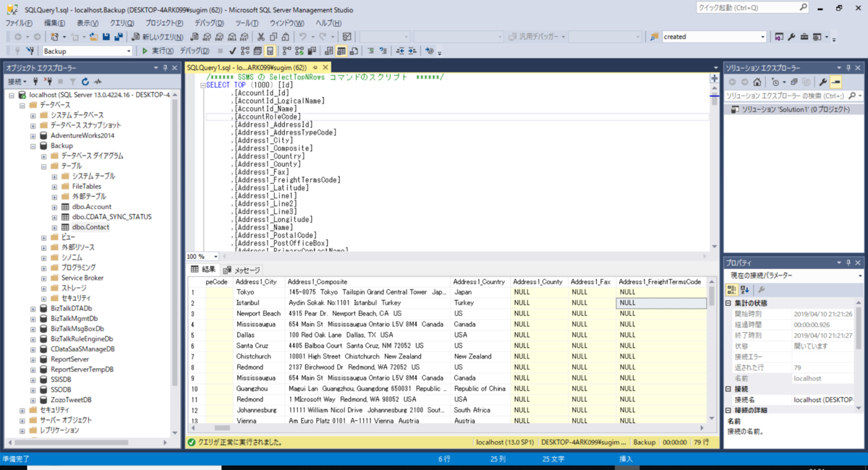This screenshot has height=470, width=868.
Task: Click the Cut scissors icon
Action: coord(260,37)
